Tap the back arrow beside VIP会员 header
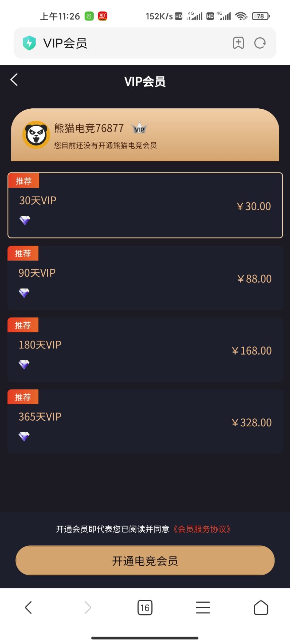The image size is (290, 644). [14, 80]
